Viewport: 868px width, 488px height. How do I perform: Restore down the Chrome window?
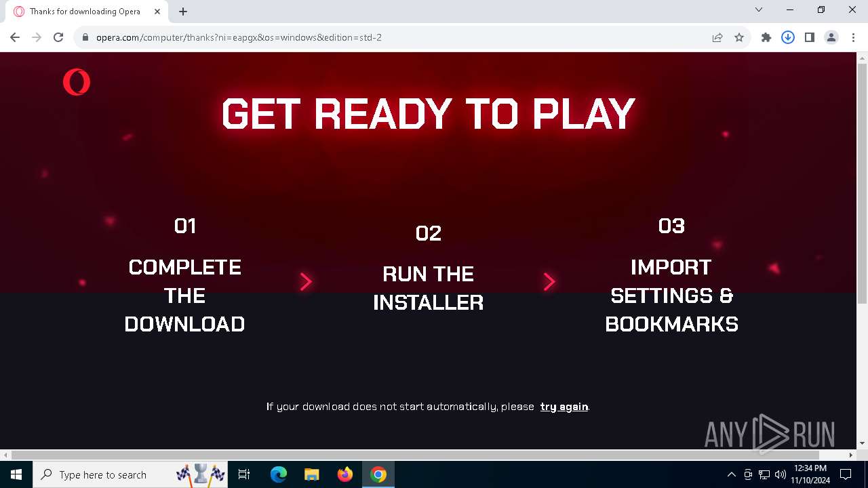click(x=821, y=10)
